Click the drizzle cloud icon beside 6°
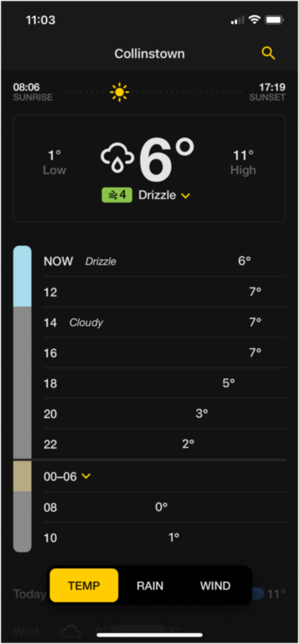 [118, 157]
